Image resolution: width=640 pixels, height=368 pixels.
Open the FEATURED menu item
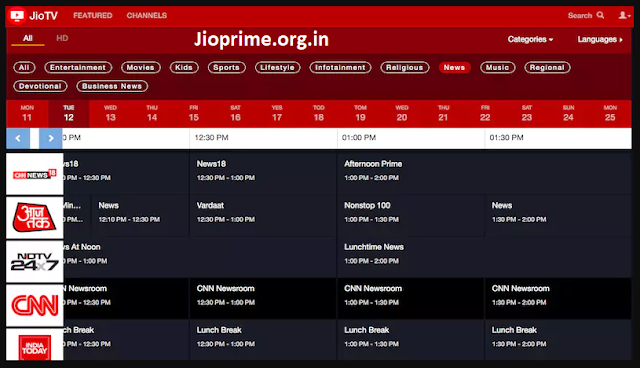coord(93,16)
